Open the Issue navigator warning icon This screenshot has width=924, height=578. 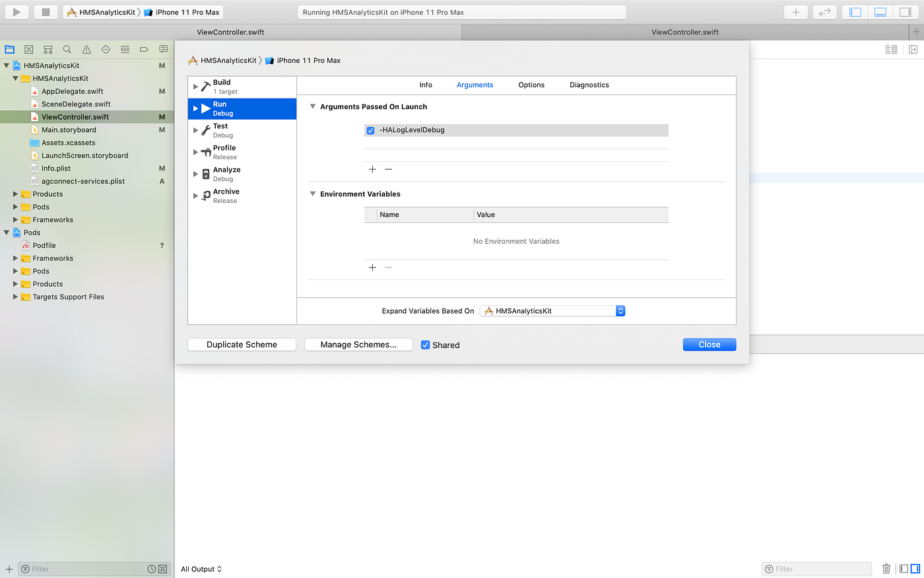[x=86, y=50]
